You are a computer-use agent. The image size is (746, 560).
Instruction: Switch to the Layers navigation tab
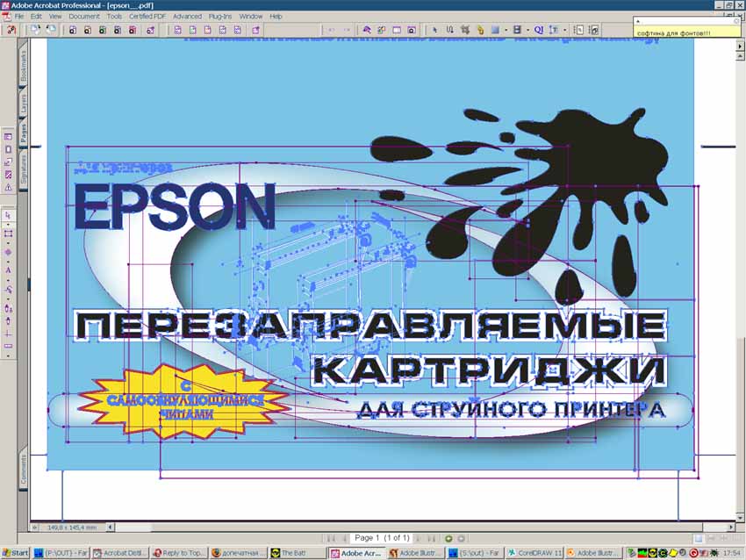click(x=24, y=104)
